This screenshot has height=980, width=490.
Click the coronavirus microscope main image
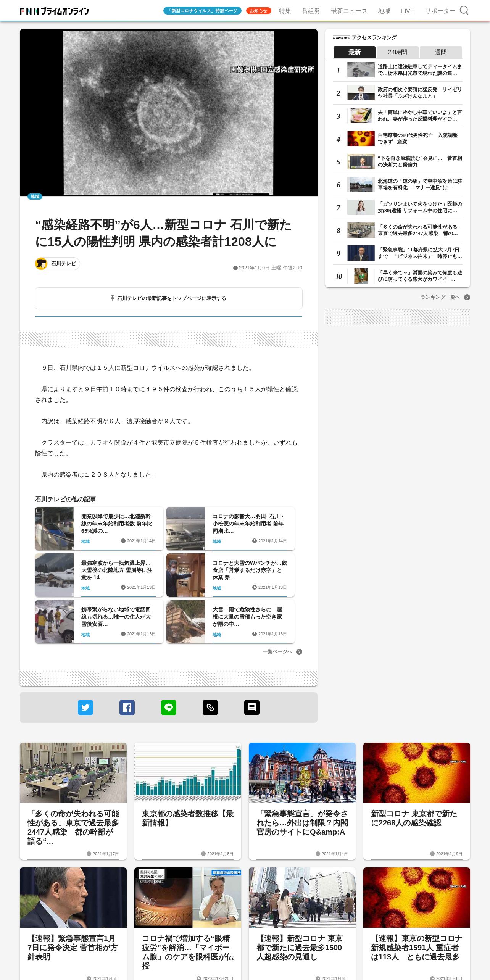tap(169, 113)
